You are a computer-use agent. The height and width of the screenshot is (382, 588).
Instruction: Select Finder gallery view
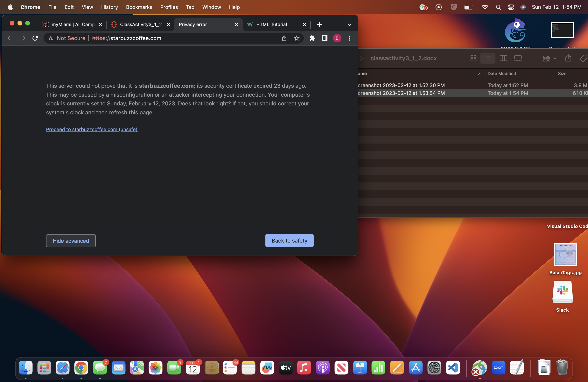518,58
